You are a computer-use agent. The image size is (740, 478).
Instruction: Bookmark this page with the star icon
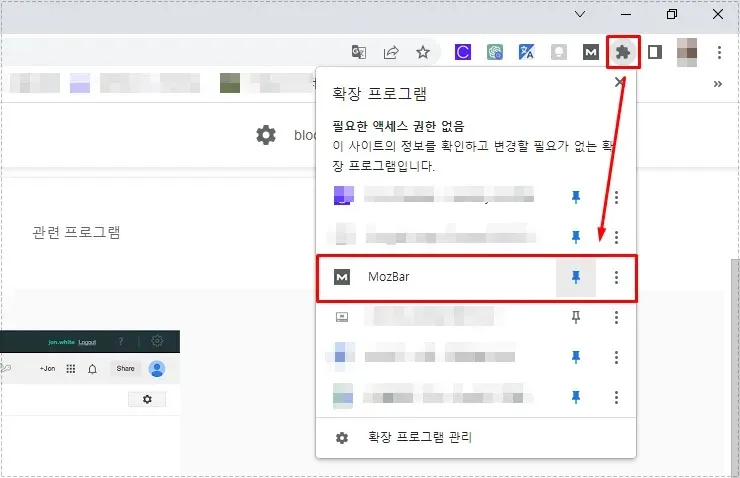tap(423, 52)
